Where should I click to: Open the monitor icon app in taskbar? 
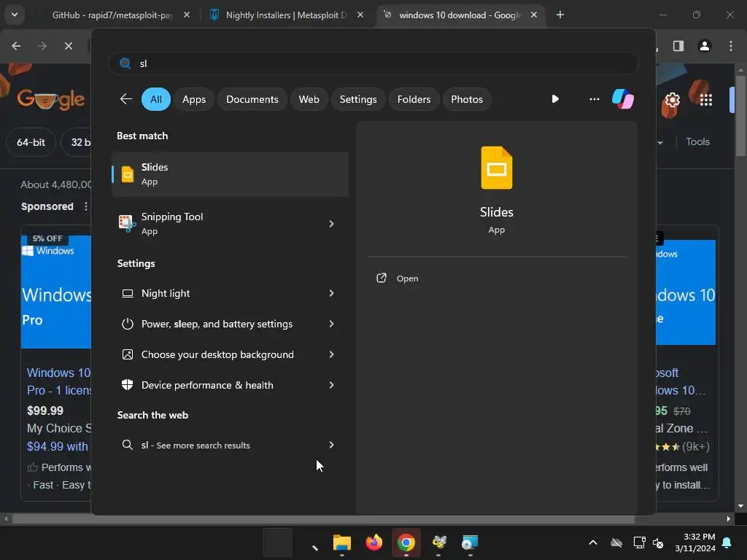click(470, 542)
